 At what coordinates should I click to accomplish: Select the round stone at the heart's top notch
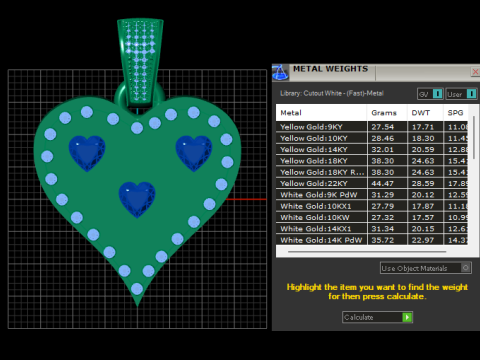coord(137,127)
